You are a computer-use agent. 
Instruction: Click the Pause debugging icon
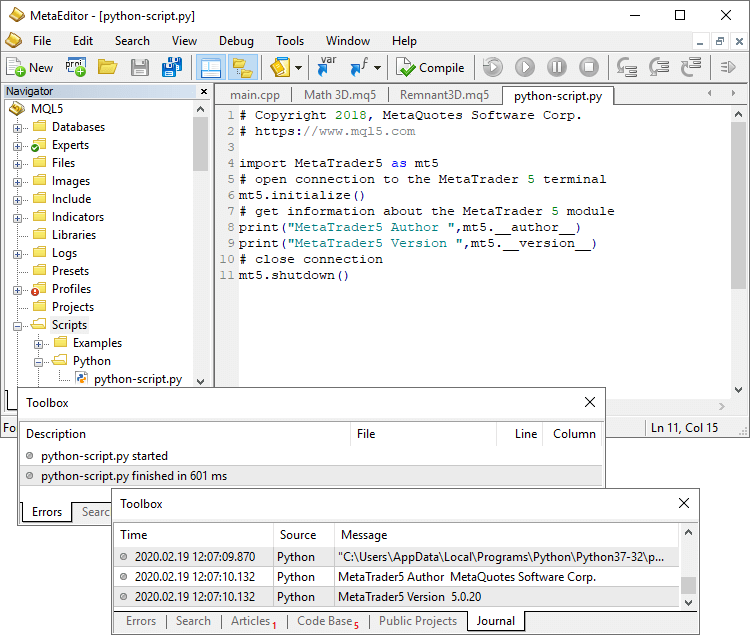pos(557,67)
